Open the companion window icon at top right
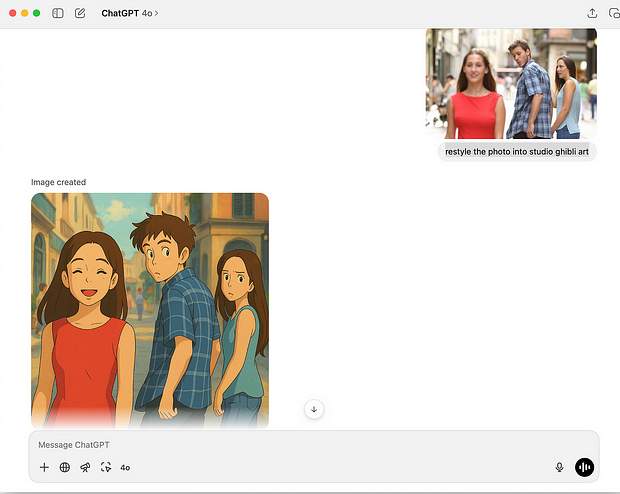Screen dimensions: 620x494 614,13
